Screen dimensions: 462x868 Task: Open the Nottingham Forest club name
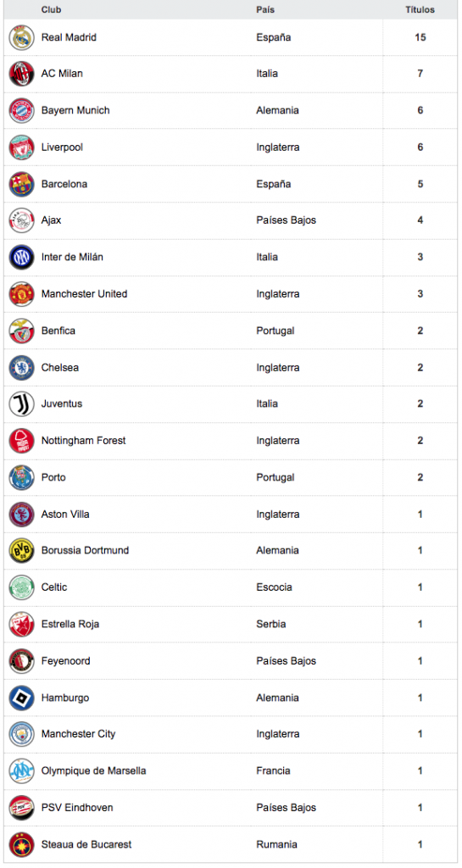point(84,441)
